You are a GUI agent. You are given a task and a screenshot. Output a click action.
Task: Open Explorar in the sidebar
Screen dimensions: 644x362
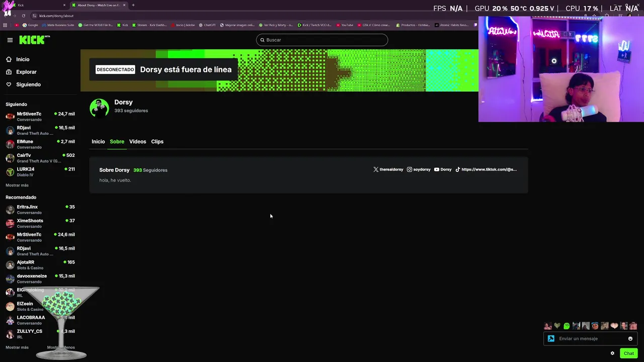pos(26,72)
